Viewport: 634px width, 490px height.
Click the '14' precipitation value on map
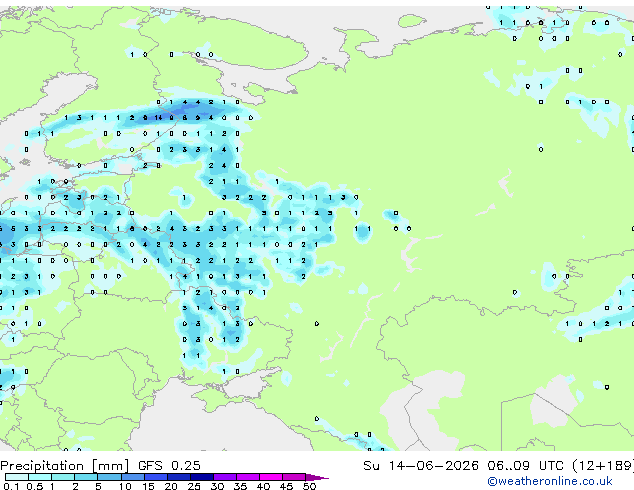tap(158, 118)
